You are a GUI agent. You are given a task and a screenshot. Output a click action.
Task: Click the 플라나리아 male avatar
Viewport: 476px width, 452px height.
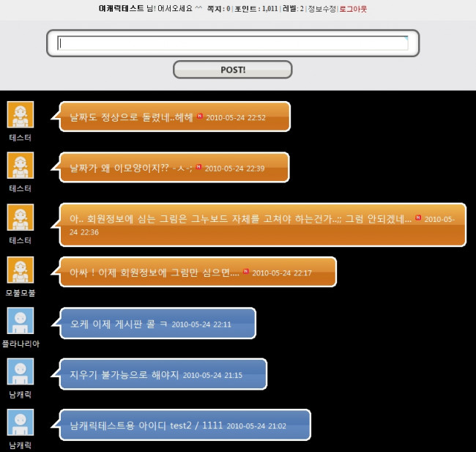point(21,320)
